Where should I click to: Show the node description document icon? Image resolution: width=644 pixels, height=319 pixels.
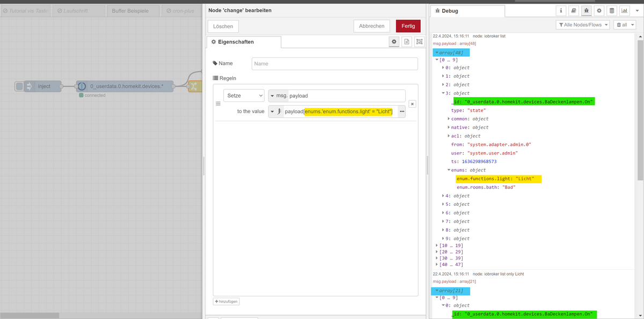pos(407,42)
